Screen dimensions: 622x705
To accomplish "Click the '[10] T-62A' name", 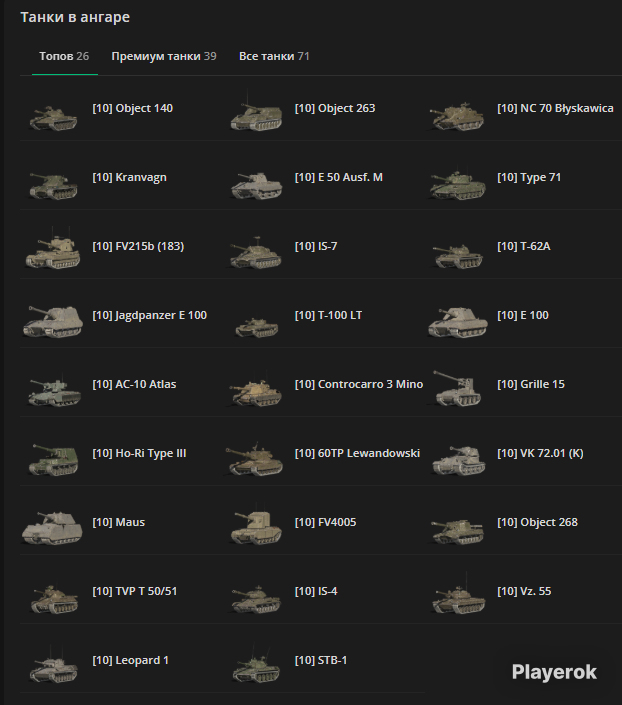I will [x=524, y=246].
